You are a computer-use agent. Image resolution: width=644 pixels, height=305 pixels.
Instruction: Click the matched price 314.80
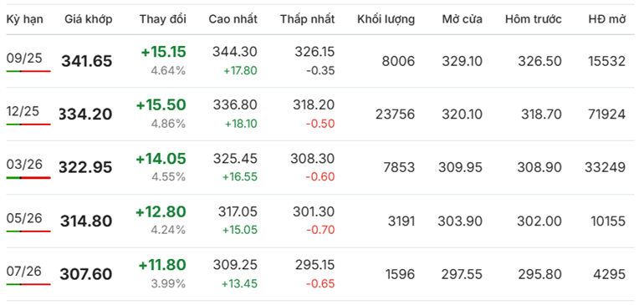(86, 221)
